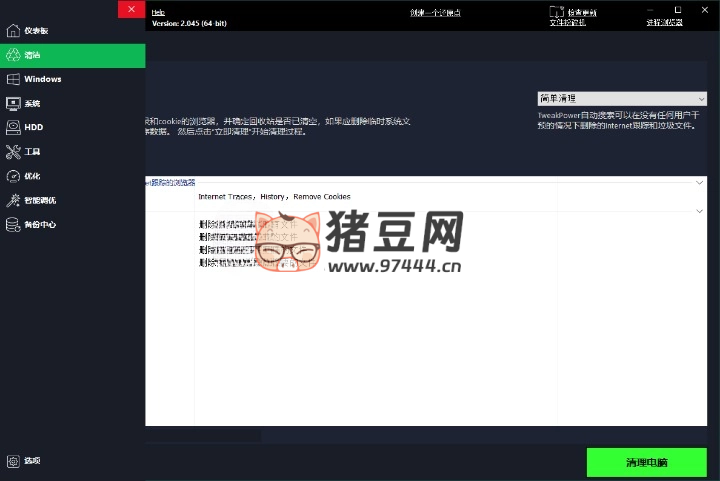Click the red X sidebar close button
The width and height of the screenshot is (720, 481).
131,9
